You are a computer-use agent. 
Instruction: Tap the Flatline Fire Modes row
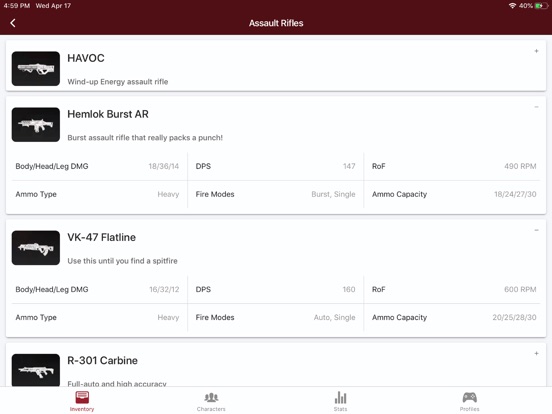pos(275,318)
